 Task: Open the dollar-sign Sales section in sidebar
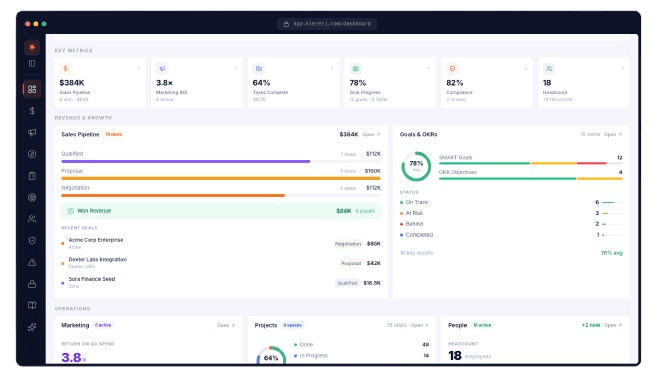[32, 111]
